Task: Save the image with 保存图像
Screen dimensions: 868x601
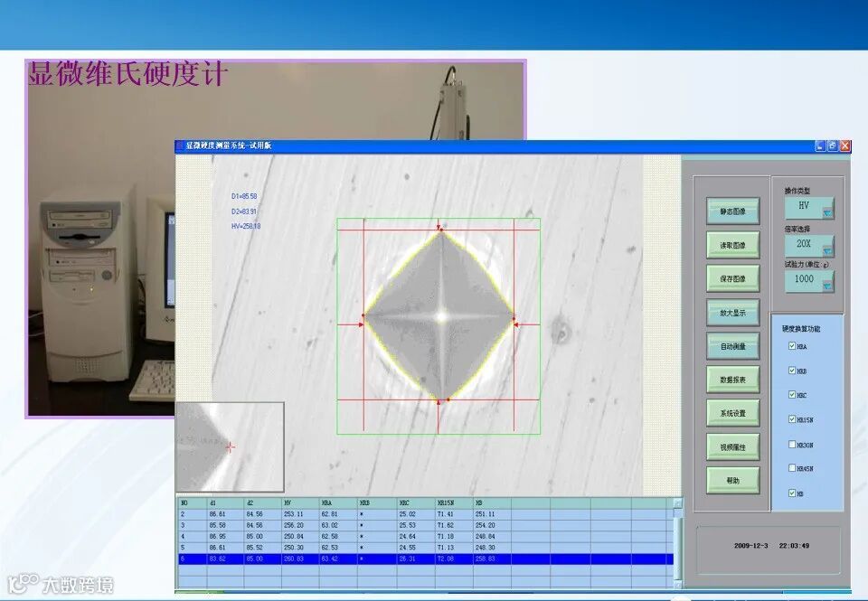Action: click(732, 278)
